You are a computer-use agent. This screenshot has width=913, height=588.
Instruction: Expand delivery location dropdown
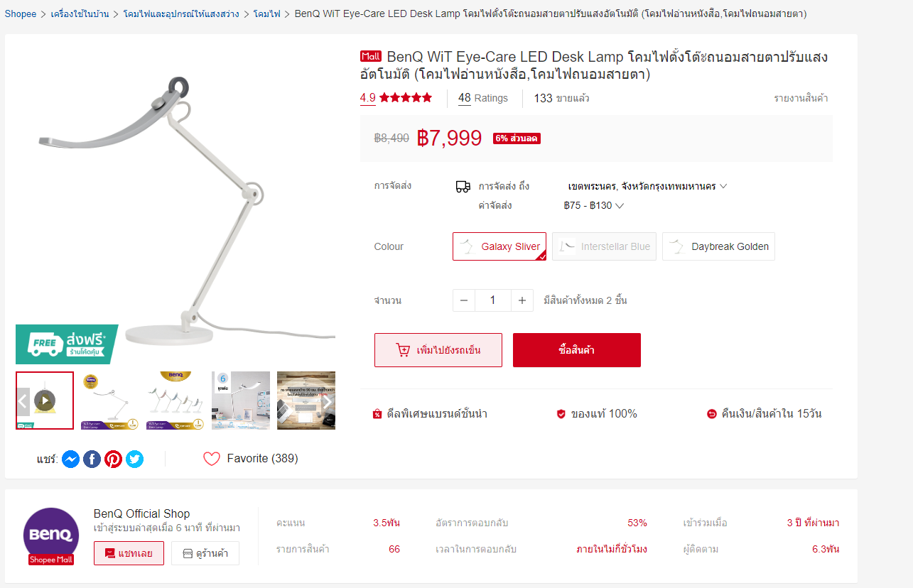click(x=647, y=186)
